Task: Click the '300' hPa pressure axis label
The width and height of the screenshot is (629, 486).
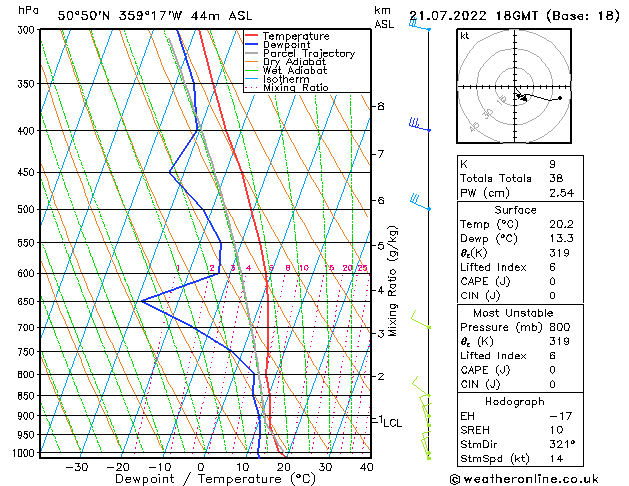Action: (28, 30)
